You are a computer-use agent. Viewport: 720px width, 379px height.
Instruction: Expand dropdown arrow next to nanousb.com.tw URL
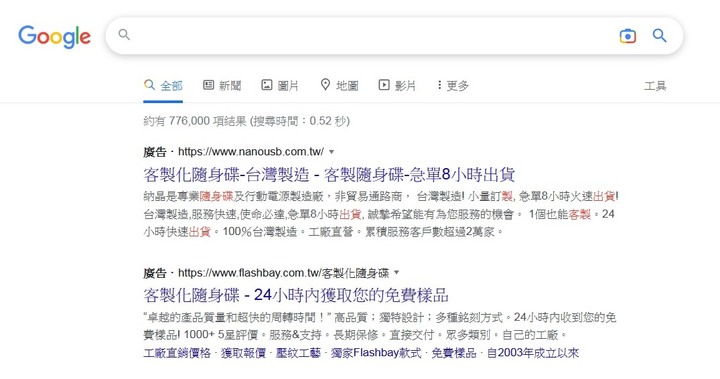332,152
